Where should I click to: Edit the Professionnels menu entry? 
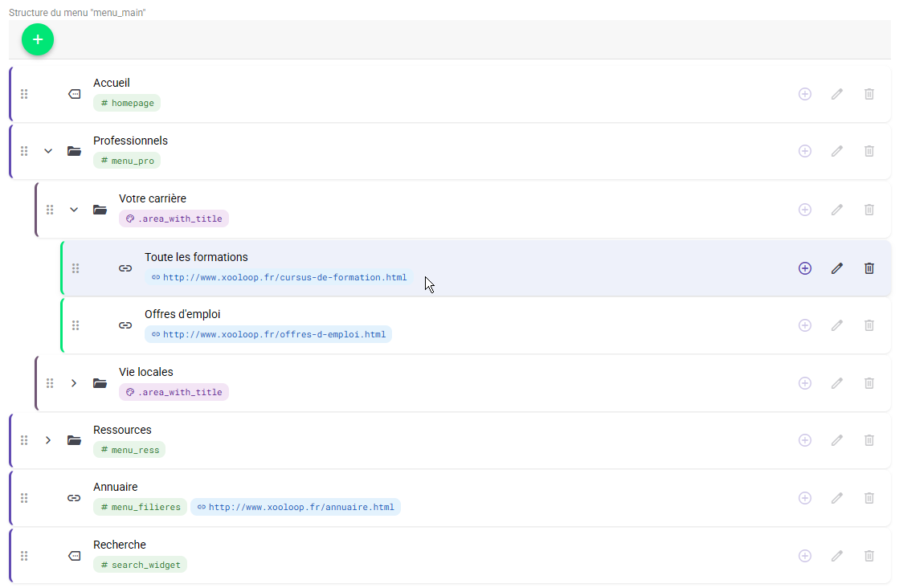[836, 151]
